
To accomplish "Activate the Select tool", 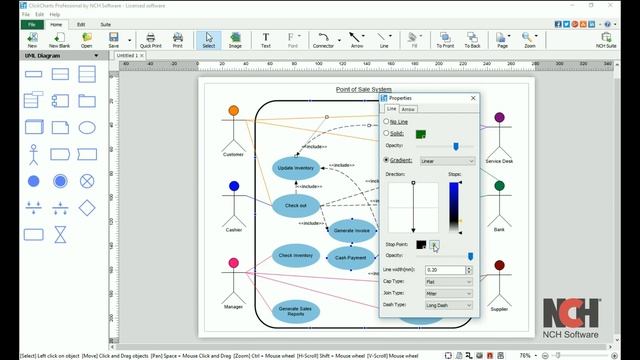I will 209,40.
